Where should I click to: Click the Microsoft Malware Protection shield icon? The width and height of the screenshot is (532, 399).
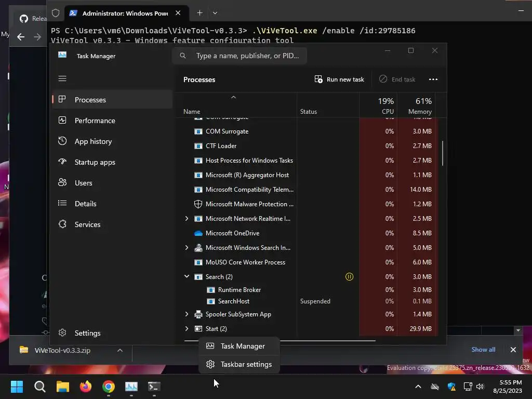(198, 204)
